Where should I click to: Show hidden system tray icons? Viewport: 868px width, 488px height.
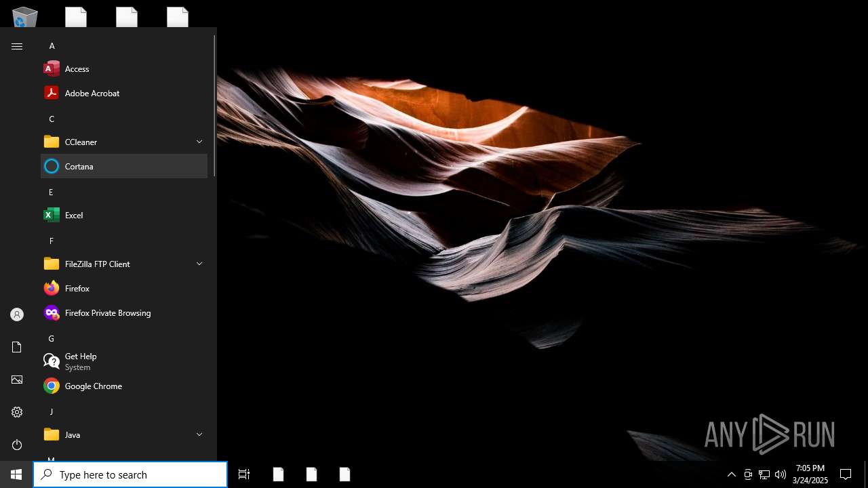pos(731,474)
